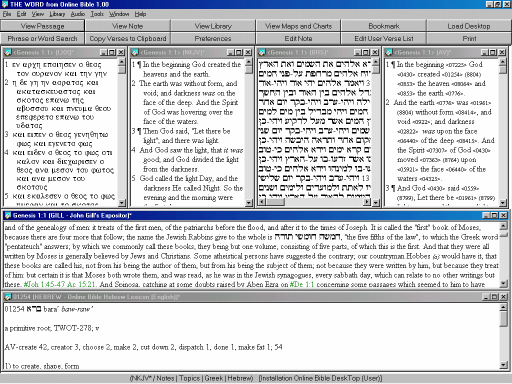Click Greek in the status bar
The image size is (512, 384).
pyautogui.click(x=214, y=378)
